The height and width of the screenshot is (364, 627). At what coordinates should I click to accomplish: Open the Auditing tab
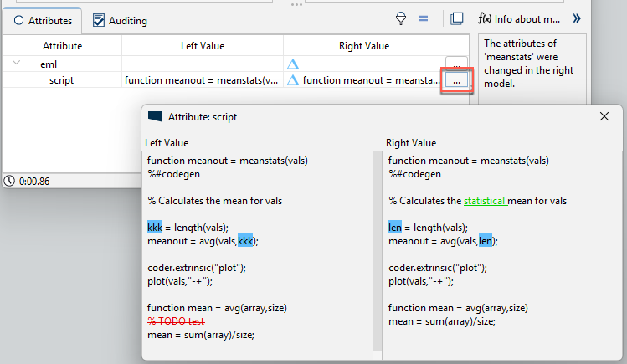pyautogui.click(x=120, y=20)
